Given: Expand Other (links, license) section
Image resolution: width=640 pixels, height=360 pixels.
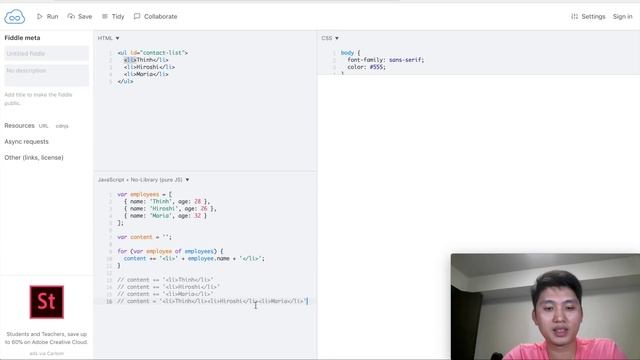Looking at the screenshot, I should [34, 158].
